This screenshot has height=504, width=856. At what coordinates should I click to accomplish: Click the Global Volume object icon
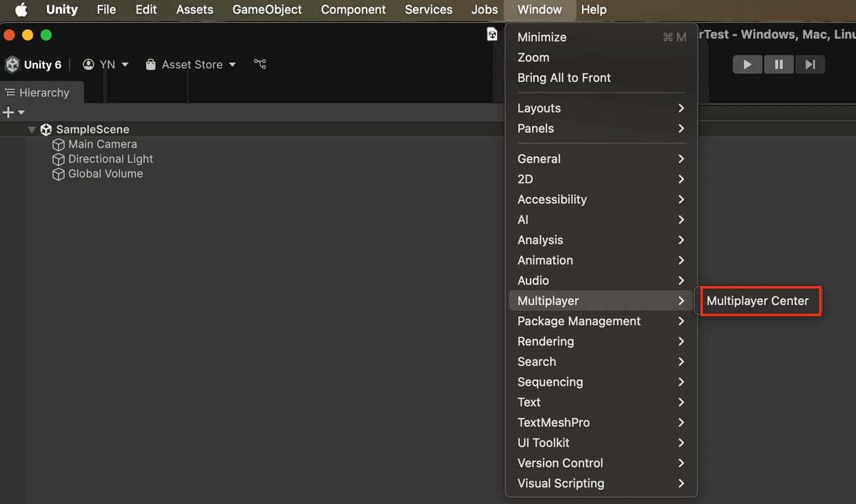(x=58, y=174)
